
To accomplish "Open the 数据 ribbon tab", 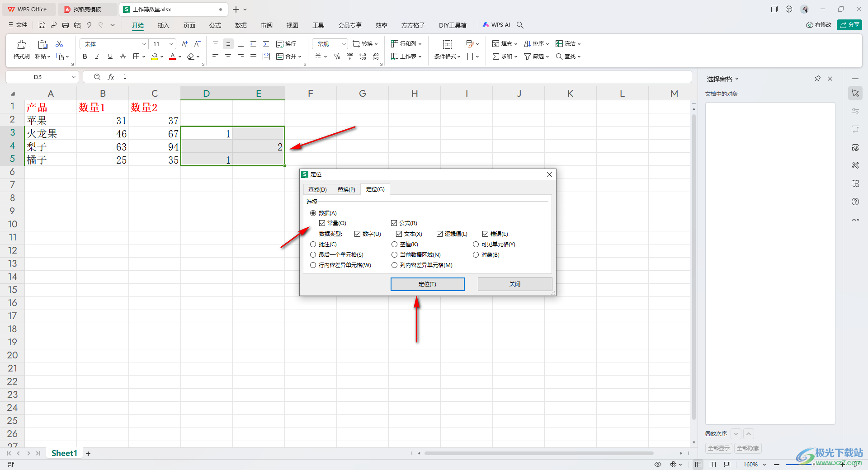I will (x=241, y=25).
